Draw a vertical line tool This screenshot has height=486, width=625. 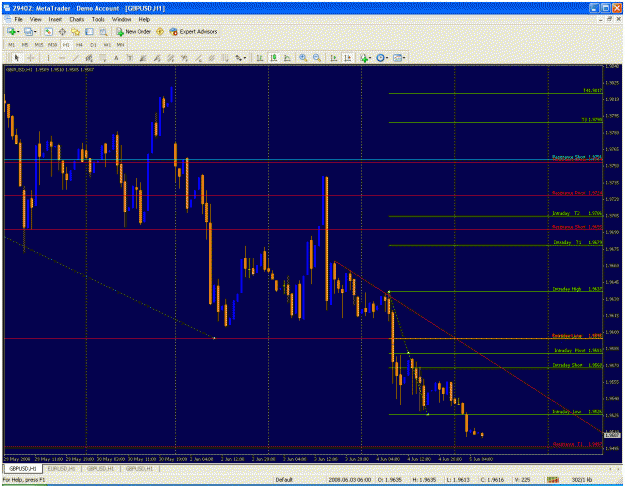[x=48, y=58]
